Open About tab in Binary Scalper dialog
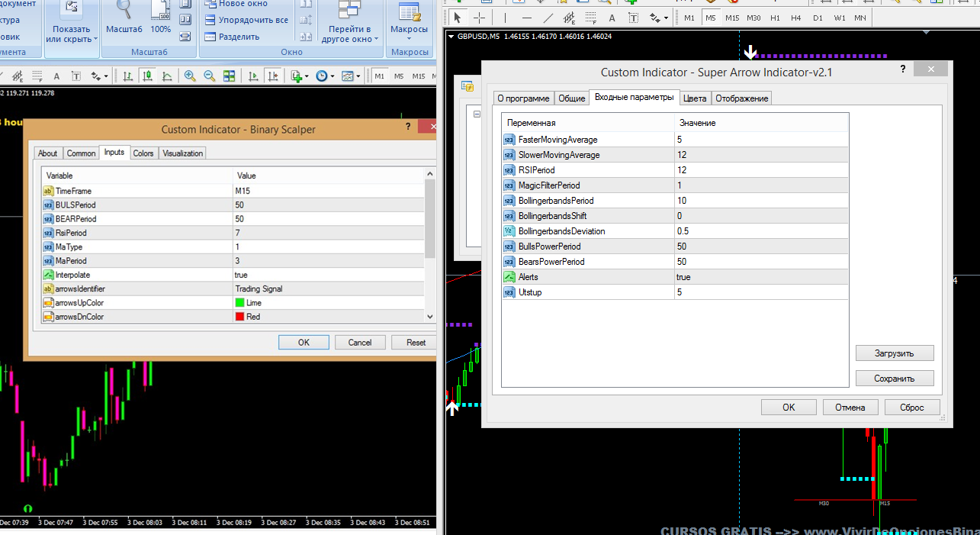The width and height of the screenshot is (980, 535). pos(48,153)
